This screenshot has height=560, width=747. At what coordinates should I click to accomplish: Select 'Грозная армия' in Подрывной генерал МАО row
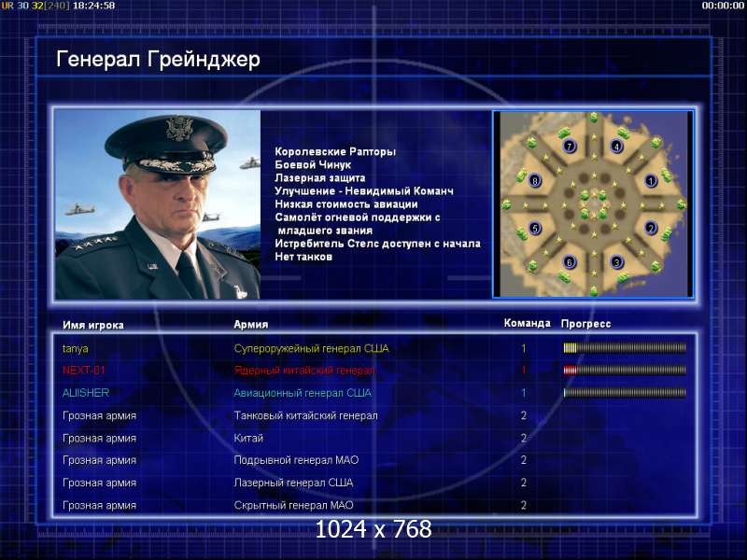(x=100, y=460)
